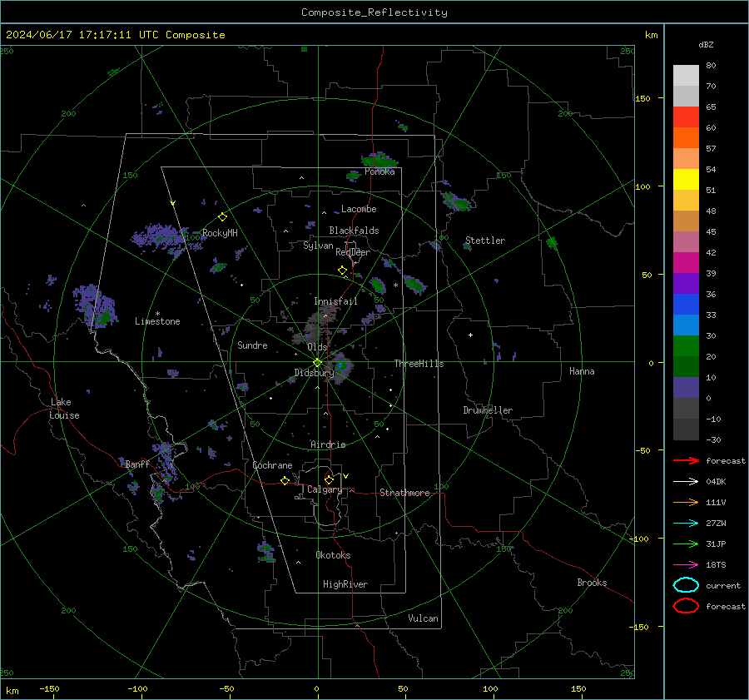Click the Limestone label
Screen dimensions: 749x700
coord(157,321)
